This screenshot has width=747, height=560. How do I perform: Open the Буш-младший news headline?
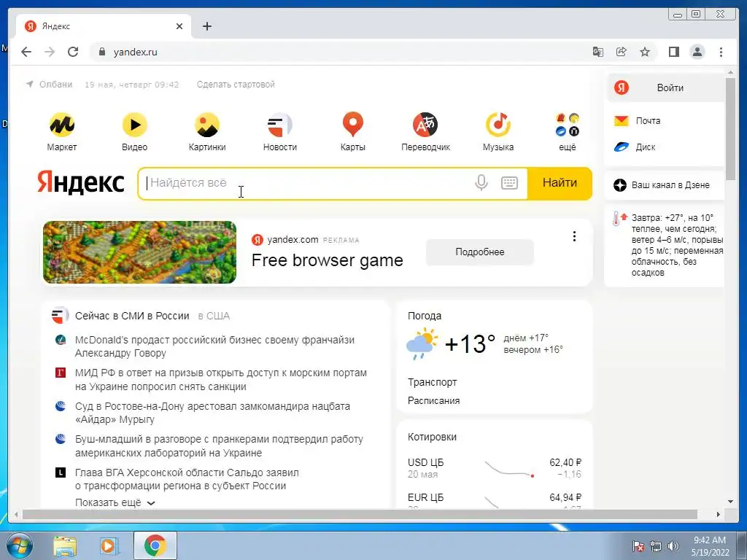219,446
